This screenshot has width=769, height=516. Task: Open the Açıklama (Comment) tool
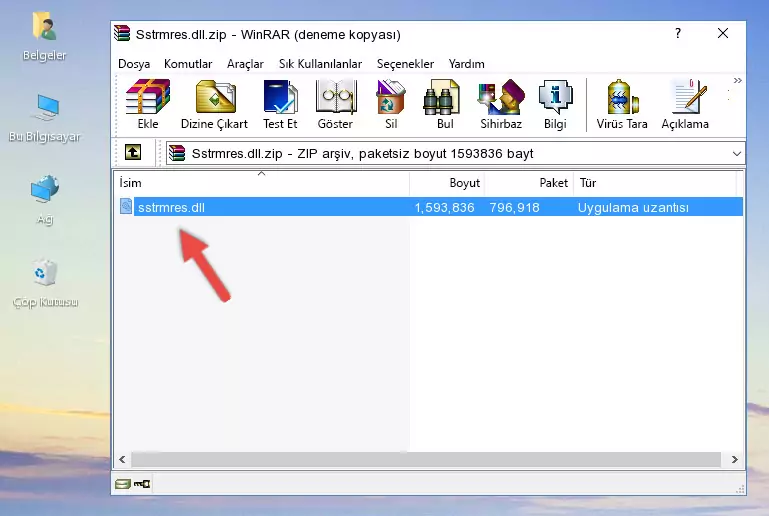coord(685,104)
